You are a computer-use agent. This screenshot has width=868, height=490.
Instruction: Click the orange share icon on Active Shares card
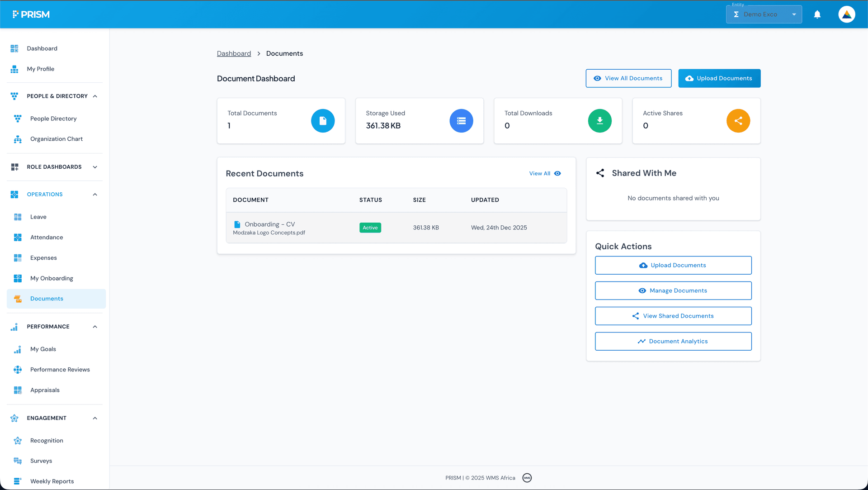(x=738, y=121)
